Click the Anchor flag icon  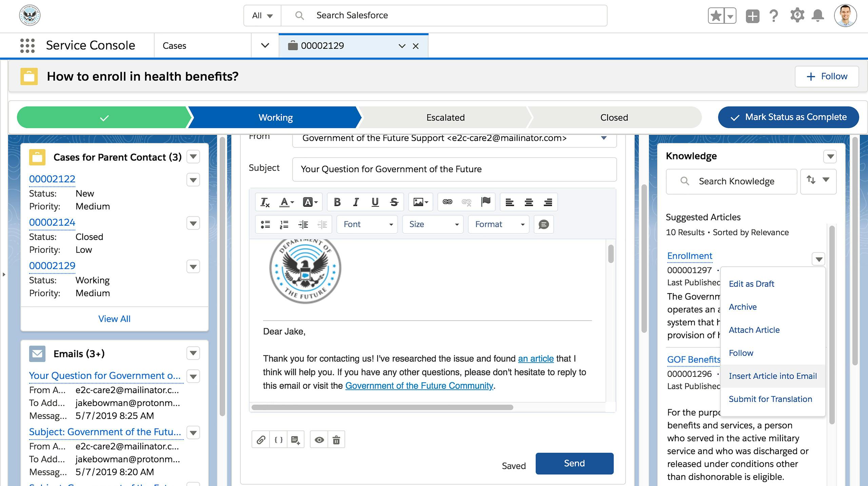pyautogui.click(x=486, y=202)
